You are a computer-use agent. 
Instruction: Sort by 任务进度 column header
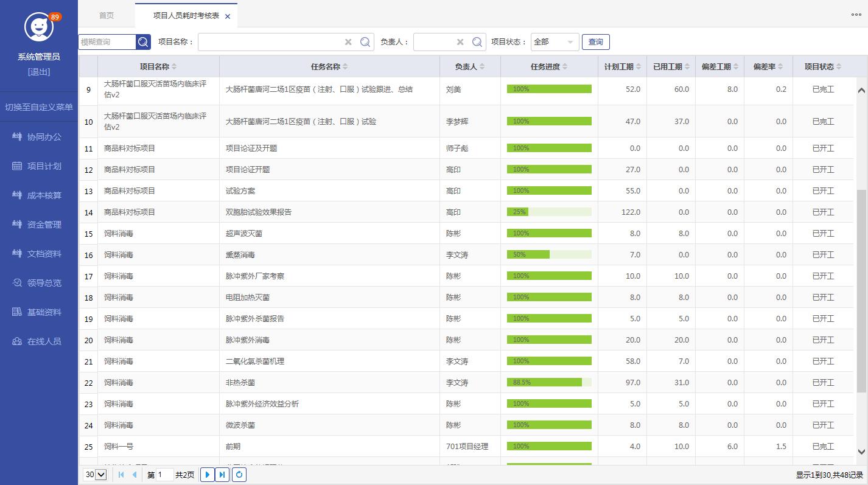pyautogui.click(x=548, y=67)
